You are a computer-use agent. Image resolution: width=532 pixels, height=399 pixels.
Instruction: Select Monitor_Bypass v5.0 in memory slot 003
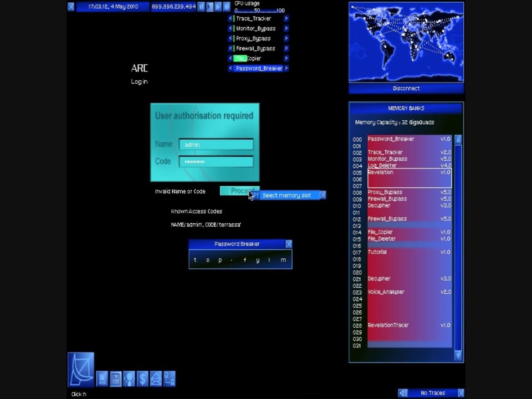point(410,159)
